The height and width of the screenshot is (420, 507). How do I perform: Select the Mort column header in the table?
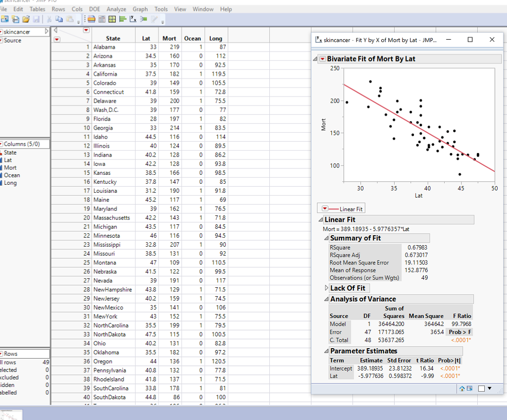coord(169,38)
